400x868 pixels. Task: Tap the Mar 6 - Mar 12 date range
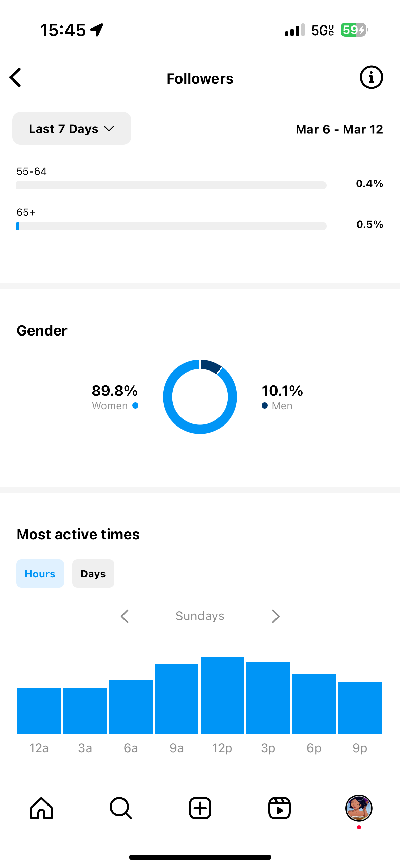339,129
